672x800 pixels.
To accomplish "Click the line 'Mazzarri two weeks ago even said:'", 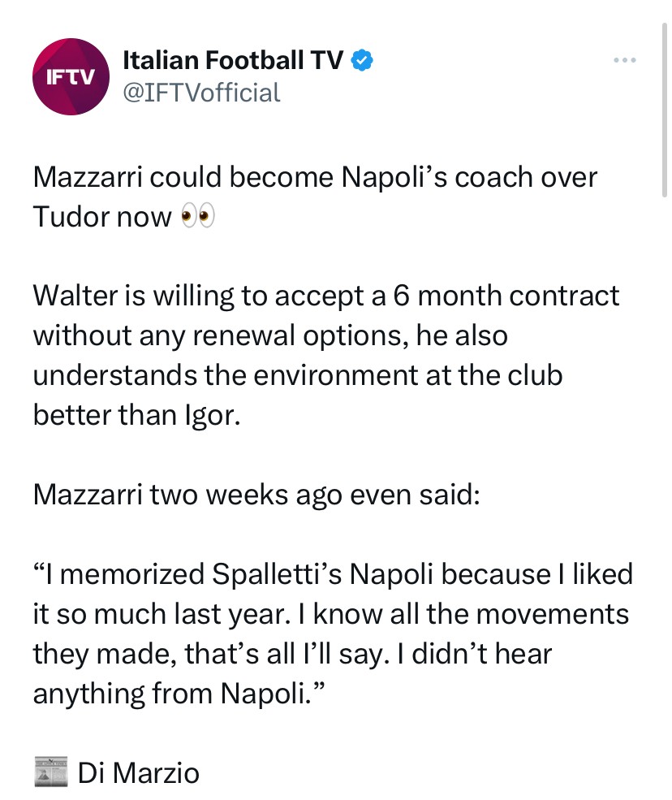I will coord(256,494).
